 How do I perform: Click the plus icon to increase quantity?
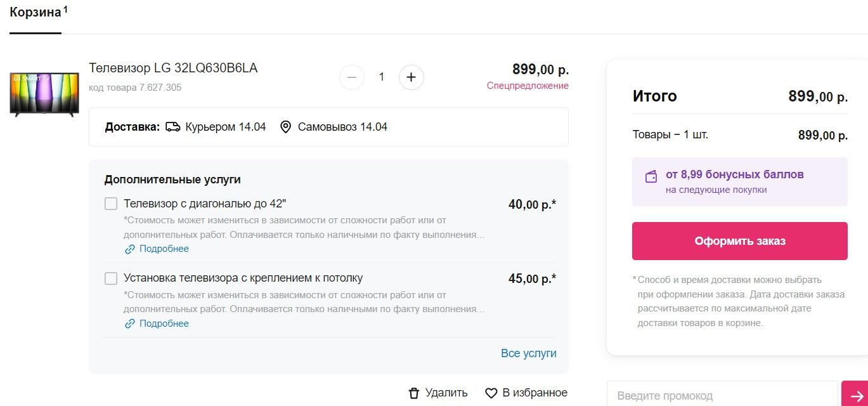click(411, 77)
